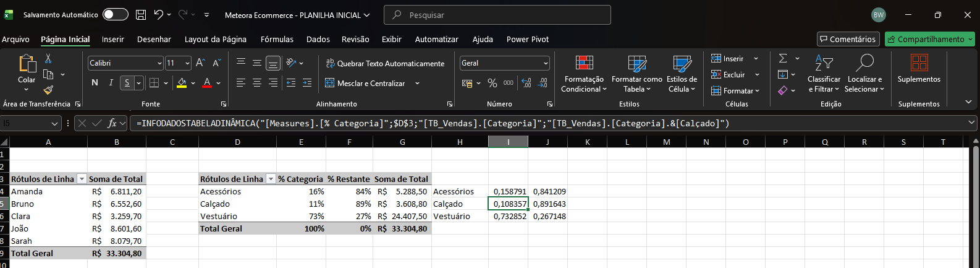The height and width of the screenshot is (268, 980).
Task: Open the font size 11 dropdown
Action: (187, 63)
